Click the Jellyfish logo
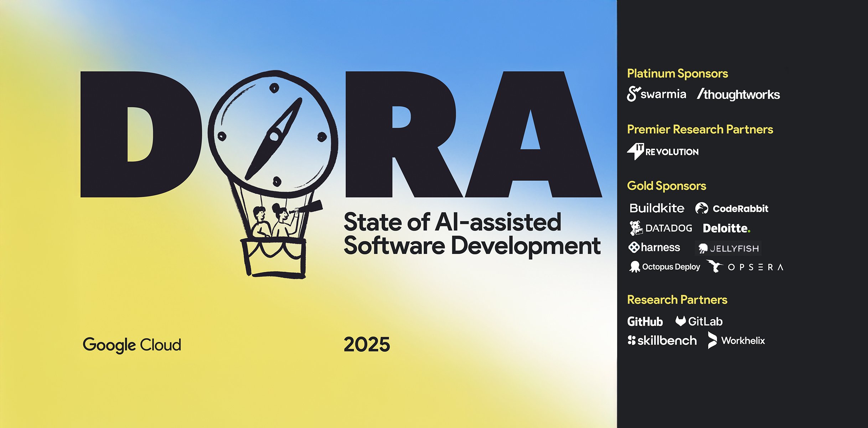Screen dimensions: 868x428 pos(728,248)
